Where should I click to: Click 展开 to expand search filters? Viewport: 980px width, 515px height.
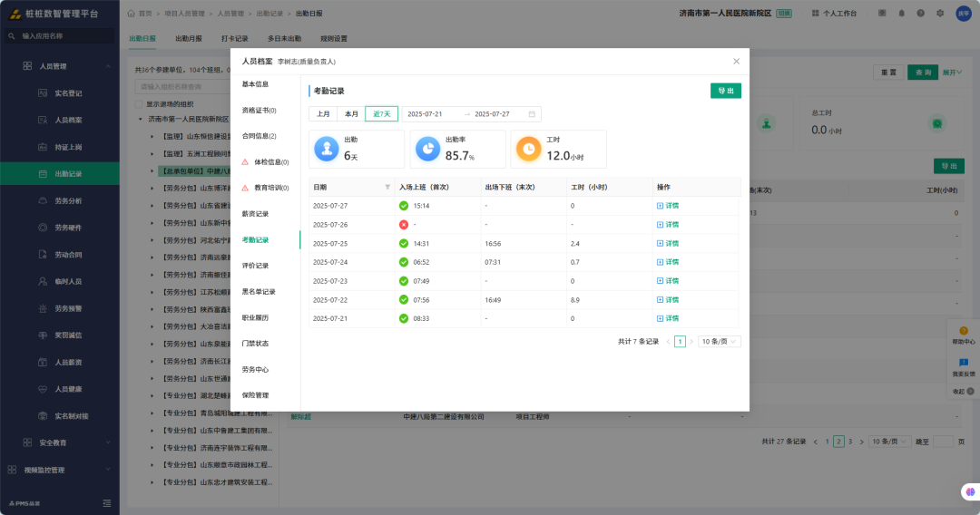coord(953,73)
